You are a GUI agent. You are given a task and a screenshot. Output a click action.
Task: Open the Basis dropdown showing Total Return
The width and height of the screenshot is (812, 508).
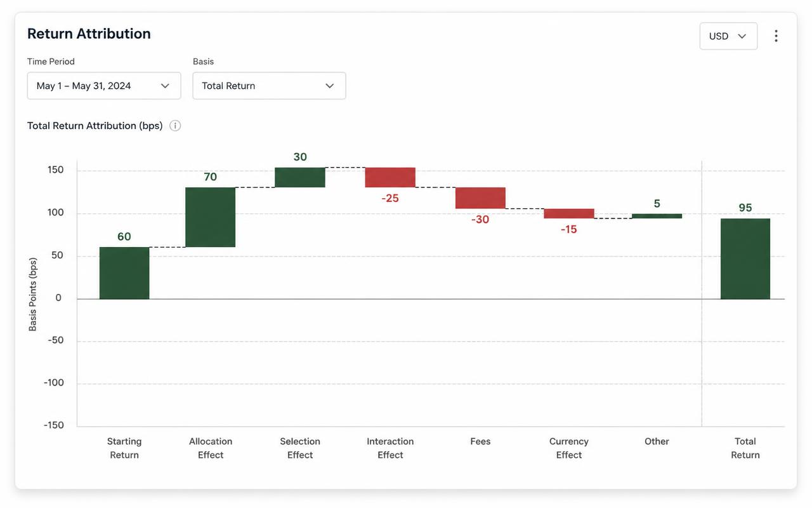click(x=269, y=86)
